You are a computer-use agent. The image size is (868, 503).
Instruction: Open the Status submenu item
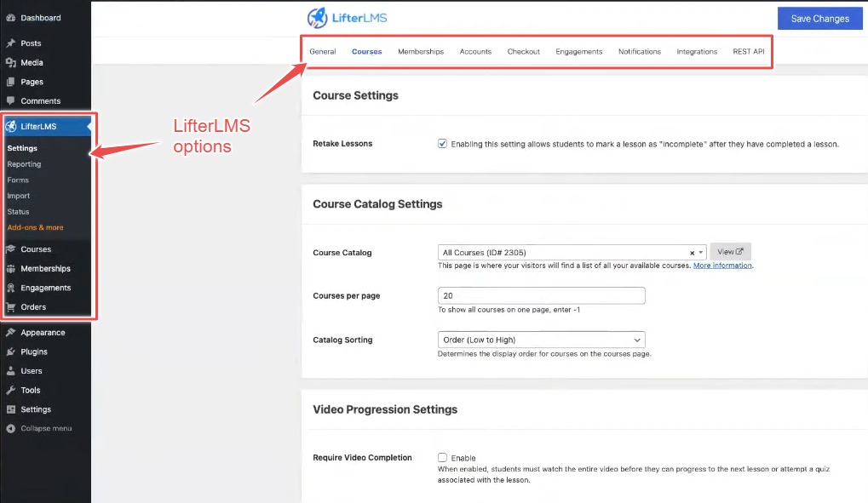click(x=18, y=212)
